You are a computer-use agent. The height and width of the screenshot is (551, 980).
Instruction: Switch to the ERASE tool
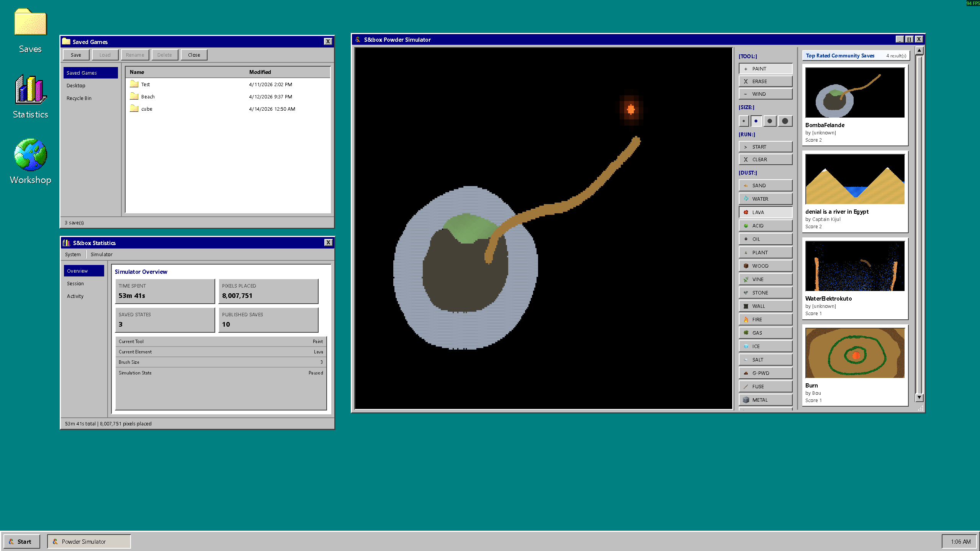click(765, 81)
